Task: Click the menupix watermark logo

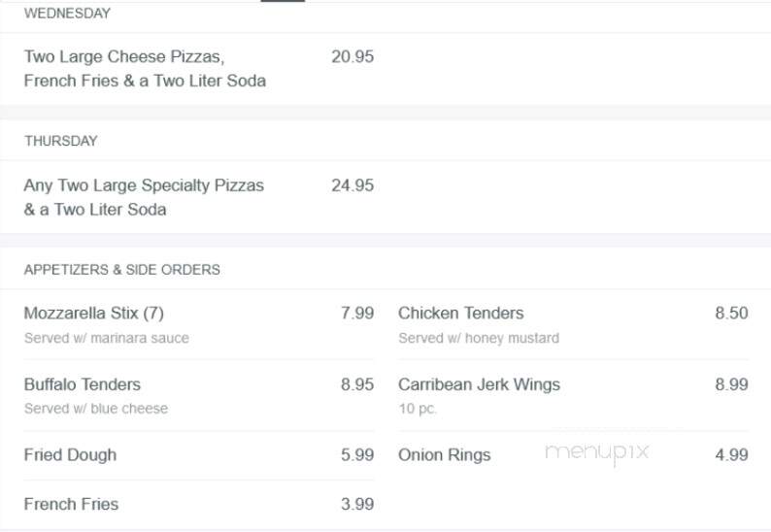Action: (x=597, y=452)
